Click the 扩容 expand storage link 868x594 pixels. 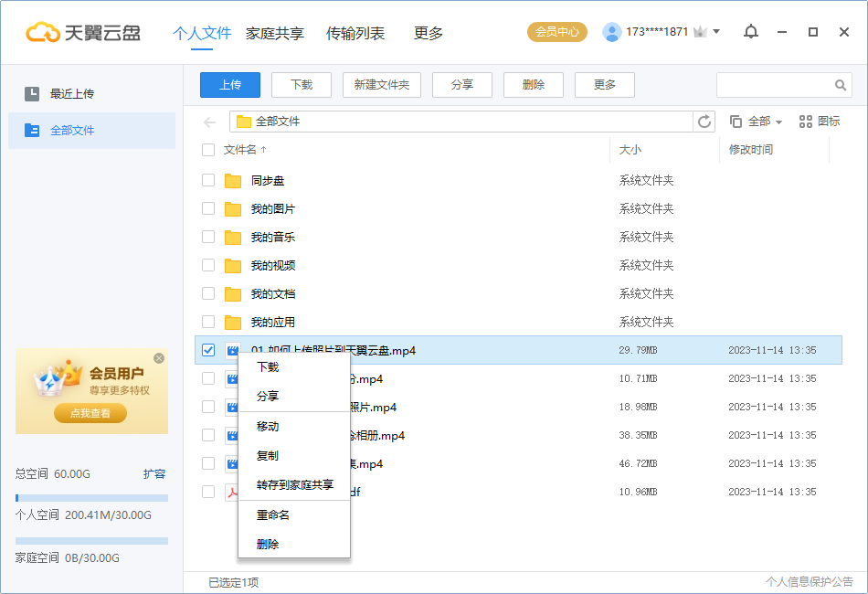click(153, 474)
